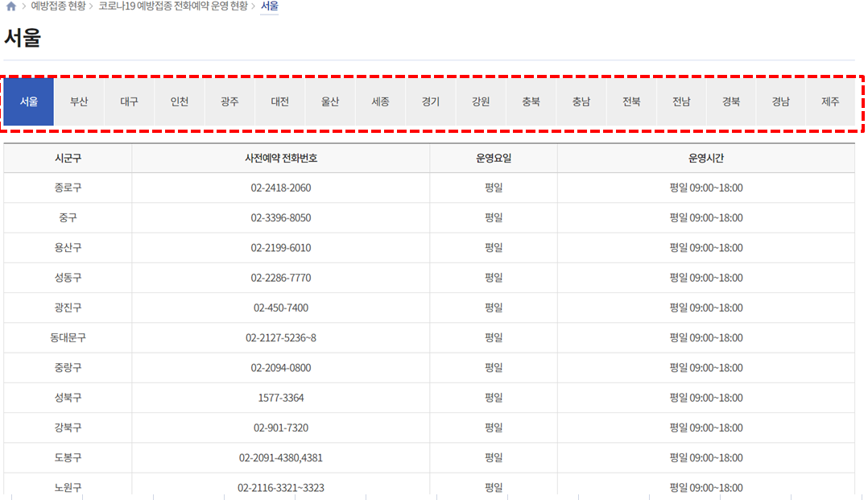The height and width of the screenshot is (500, 868).
Task: Select the 동대문구 district cell
Action: click(x=68, y=338)
